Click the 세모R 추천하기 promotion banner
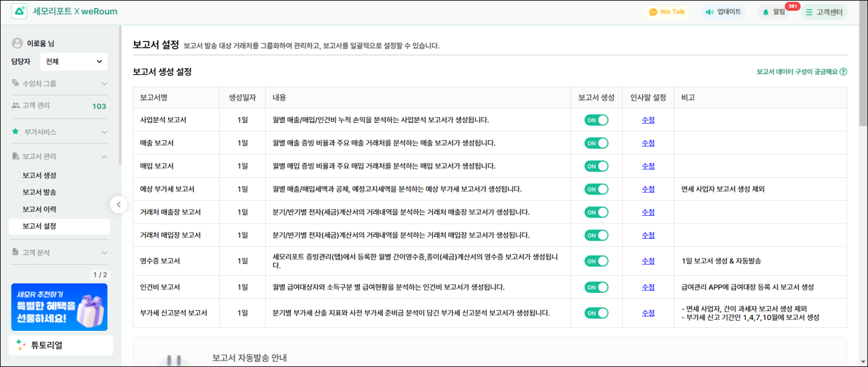Viewport: 868px width, 367px height. point(59,307)
